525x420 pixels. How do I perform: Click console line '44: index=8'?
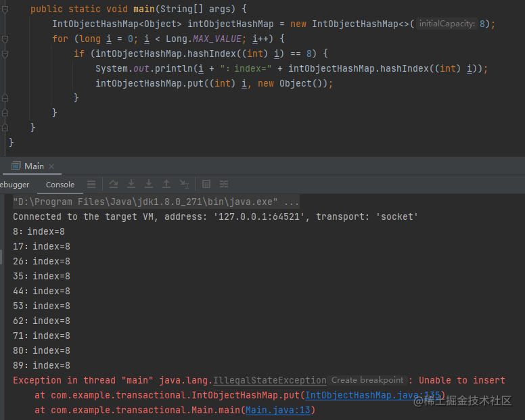click(x=41, y=291)
